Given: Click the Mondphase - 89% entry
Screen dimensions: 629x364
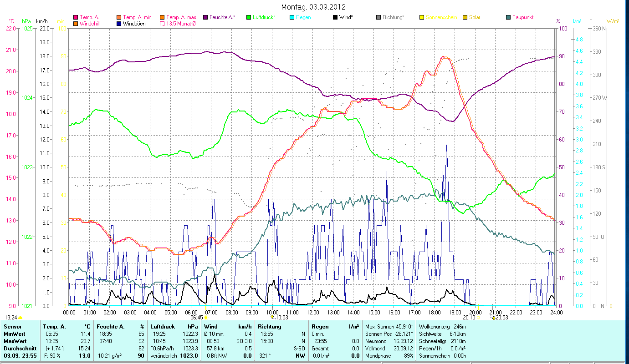Looking at the screenshot, I should coord(389,355).
